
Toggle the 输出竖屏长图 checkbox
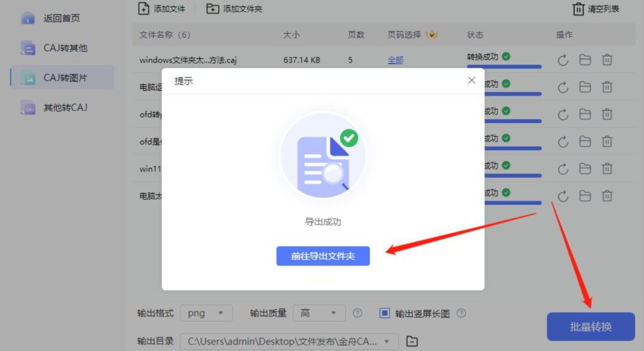384,313
